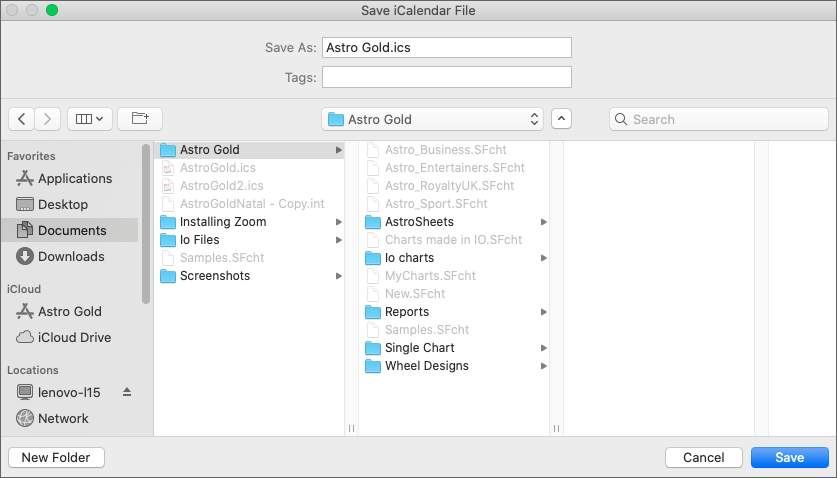837x478 pixels.
Task: Click the Astro_Business.SFcht file
Action: point(454,150)
